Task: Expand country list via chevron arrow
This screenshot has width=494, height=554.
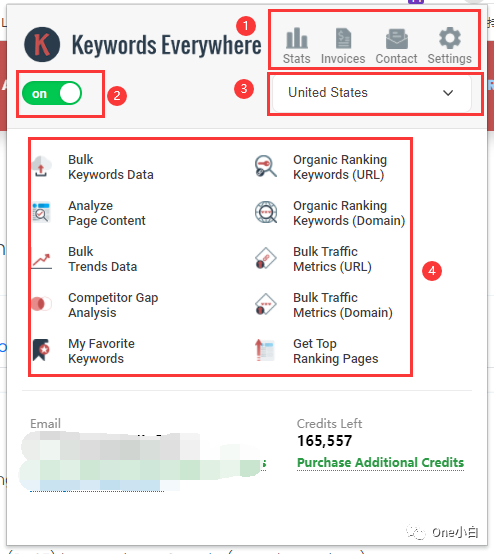Action: (448, 93)
